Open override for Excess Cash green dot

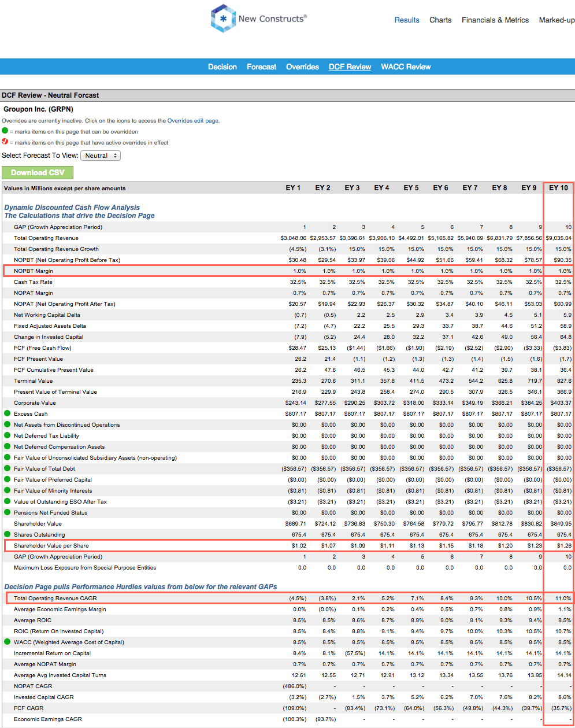(8, 413)
